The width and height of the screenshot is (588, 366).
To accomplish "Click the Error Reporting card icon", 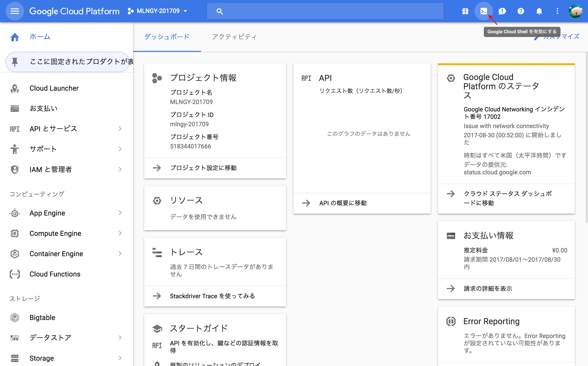I will 451,321.
